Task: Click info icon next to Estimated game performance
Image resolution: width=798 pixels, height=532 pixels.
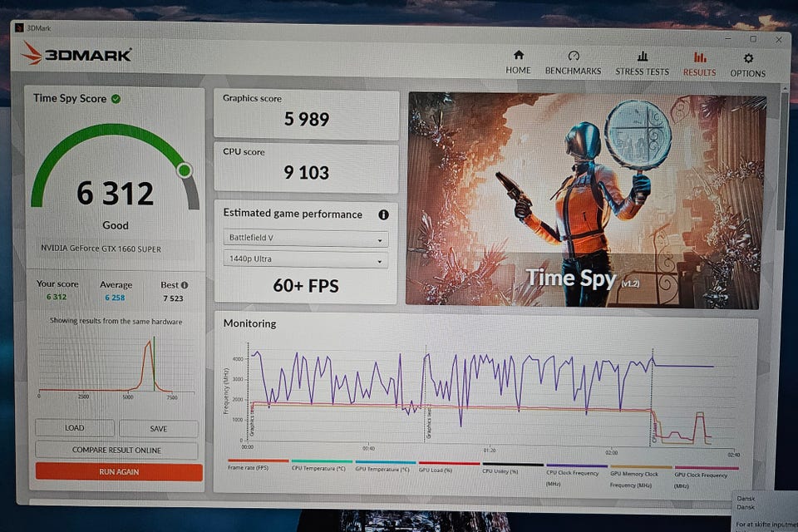Action: coord(384,214)
